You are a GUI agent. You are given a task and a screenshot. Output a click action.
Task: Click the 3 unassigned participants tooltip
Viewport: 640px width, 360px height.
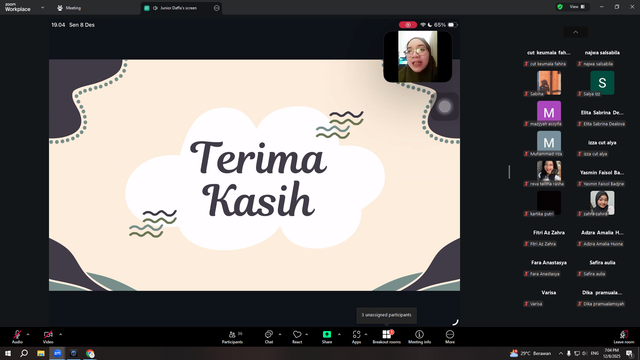point(387,315)
